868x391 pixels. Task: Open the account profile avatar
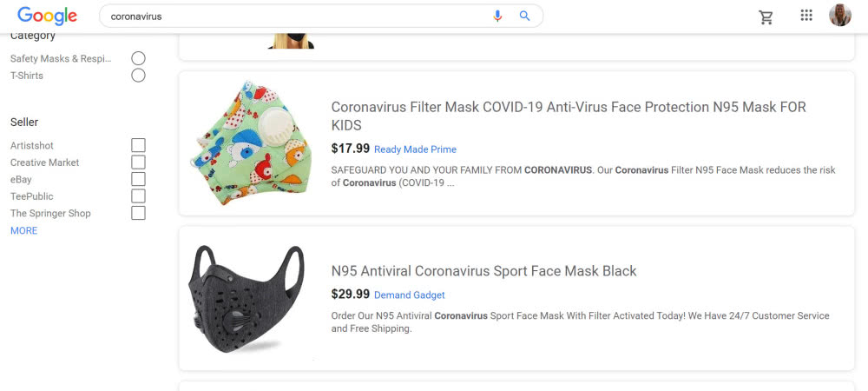[x=839, y=16]
